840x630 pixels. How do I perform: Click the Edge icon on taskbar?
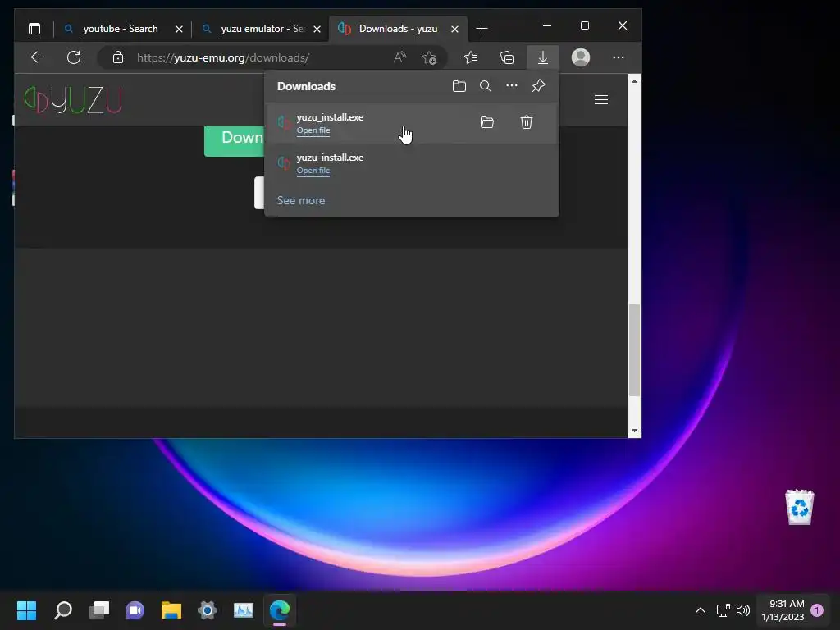point(280,610)
